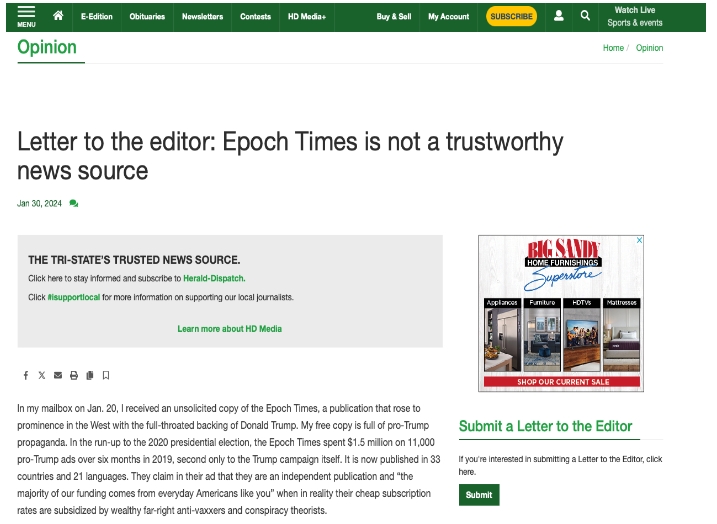The height and width of the screenshot is (524, 717).
Task: Click the Big Sandy Superstore logo
Action: 563,265
